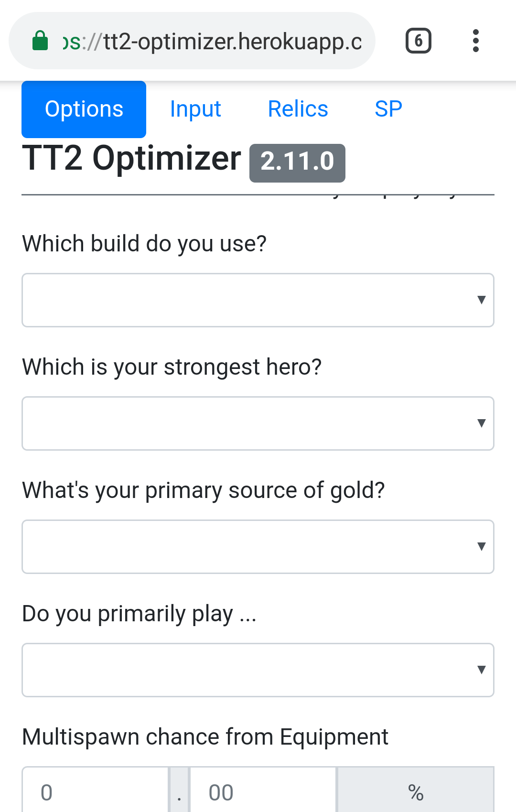Tap the green secure lock icon
This screenshot has height=812, width=516.
pos(40,41)
